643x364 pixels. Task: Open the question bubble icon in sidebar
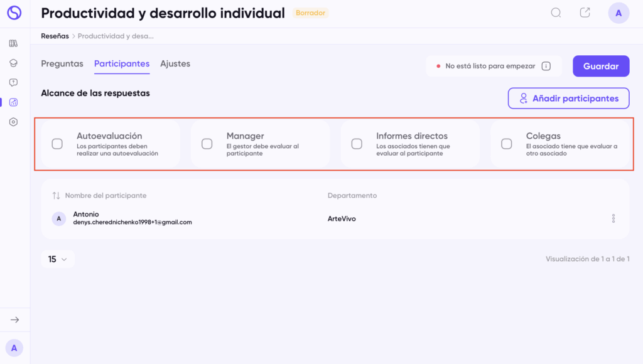(13, 82)
